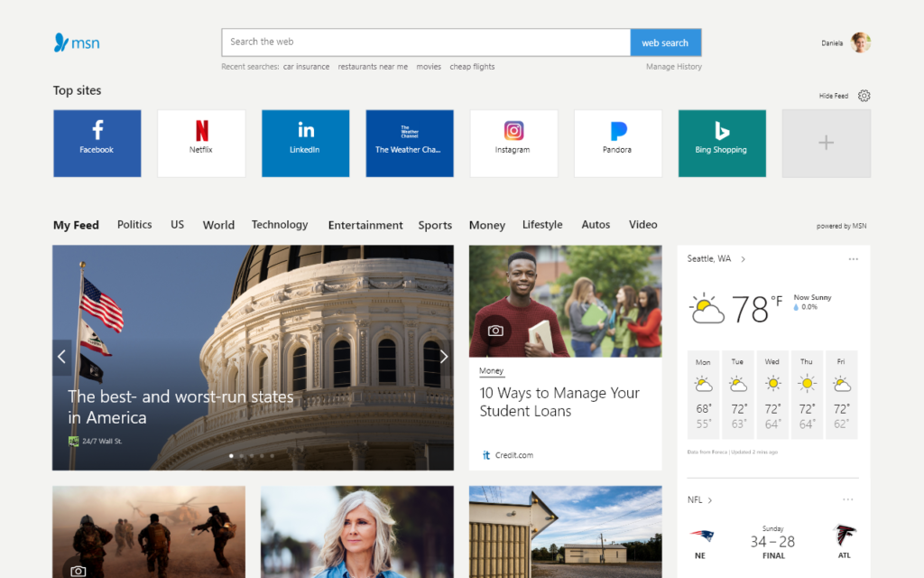This screenshot has height=578, width=924.
Task: Switch to the Lifestyle tab
Action: 542,225
